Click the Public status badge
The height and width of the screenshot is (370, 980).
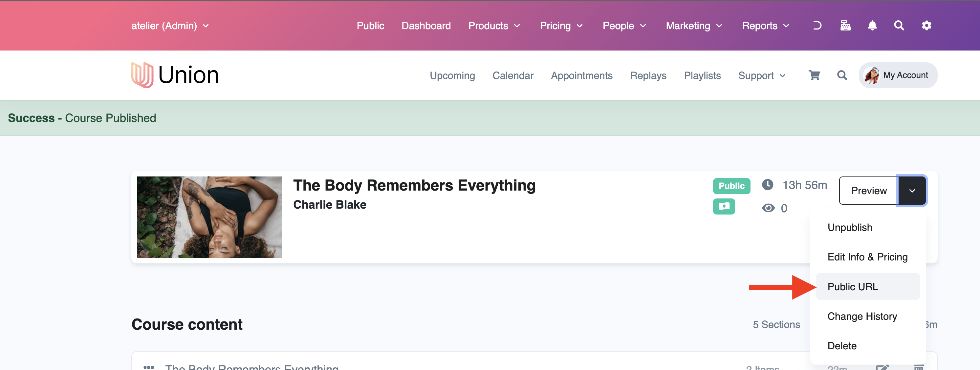[x=731, y=186]
